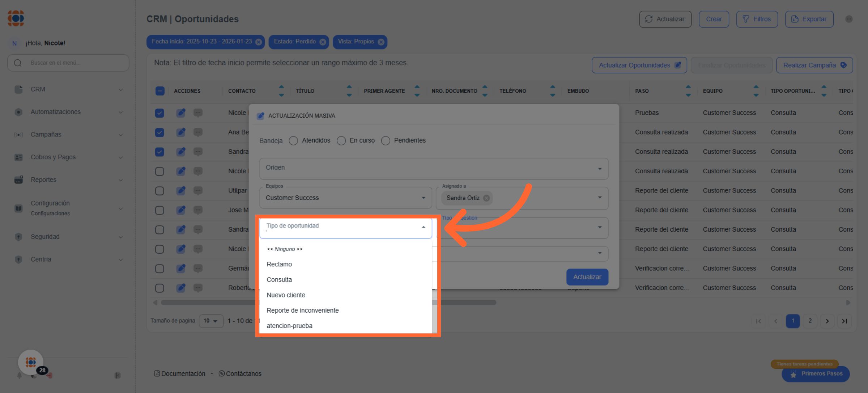Open the comment icon in Jose row

coord(198,210)
